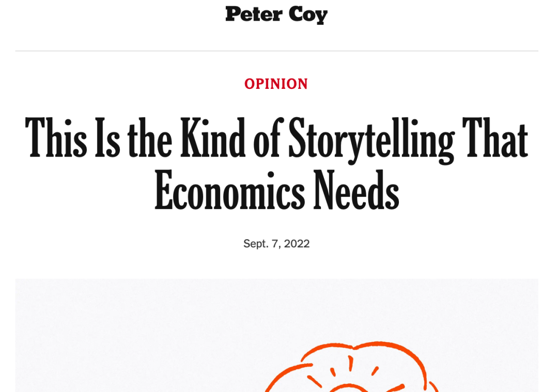Select the Sept. 7, 2022 publication date
The width and height of the screenshot is (558, 392).
tap(276, 244)
